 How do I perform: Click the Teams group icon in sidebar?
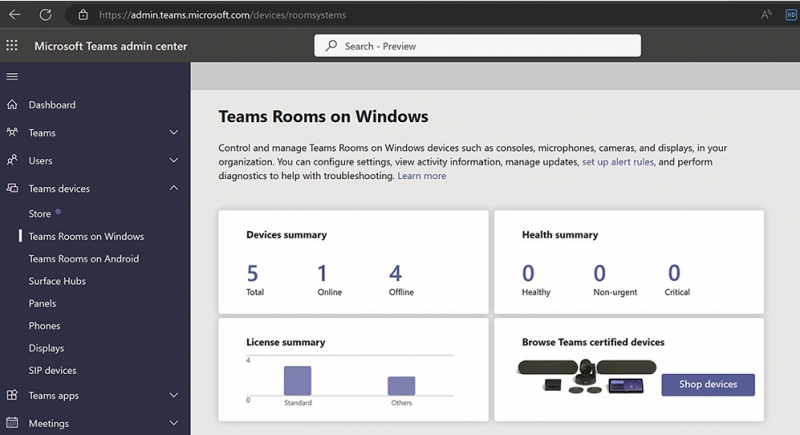coord(12,132)
